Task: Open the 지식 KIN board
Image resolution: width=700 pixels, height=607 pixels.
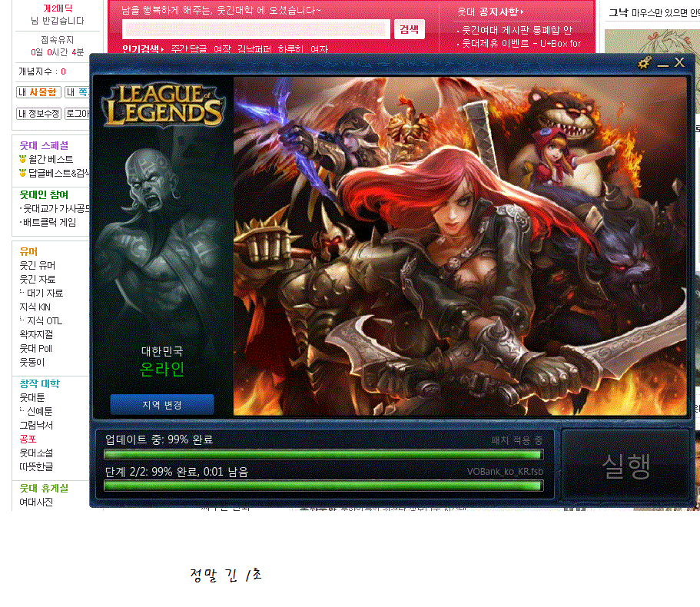Action: pos(35,307)
